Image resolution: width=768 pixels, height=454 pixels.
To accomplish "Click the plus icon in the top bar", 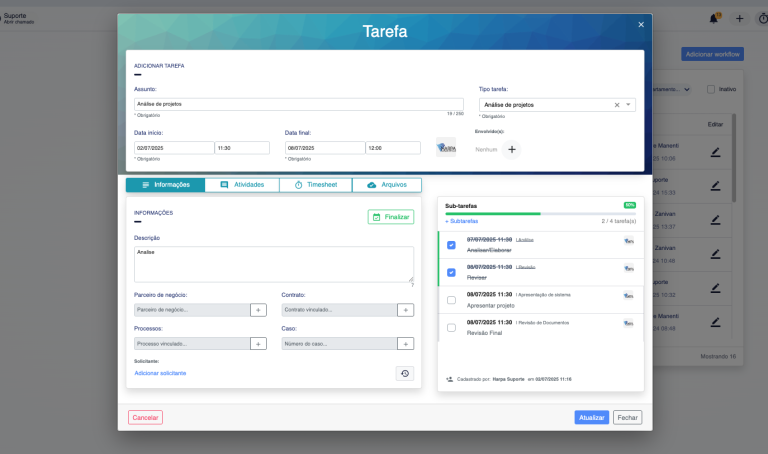I will (x=739, y=19).
